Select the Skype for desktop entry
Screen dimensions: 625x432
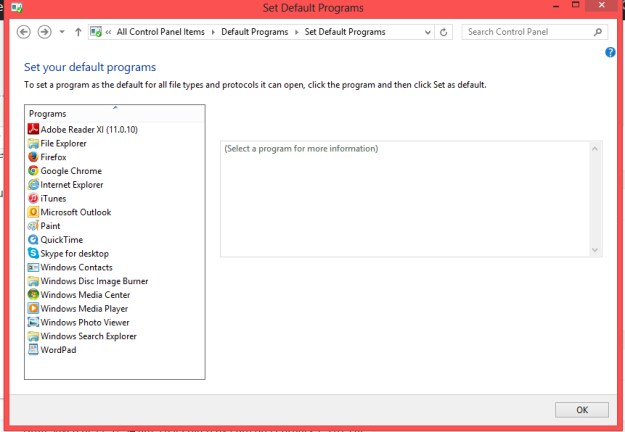point(75,253)
